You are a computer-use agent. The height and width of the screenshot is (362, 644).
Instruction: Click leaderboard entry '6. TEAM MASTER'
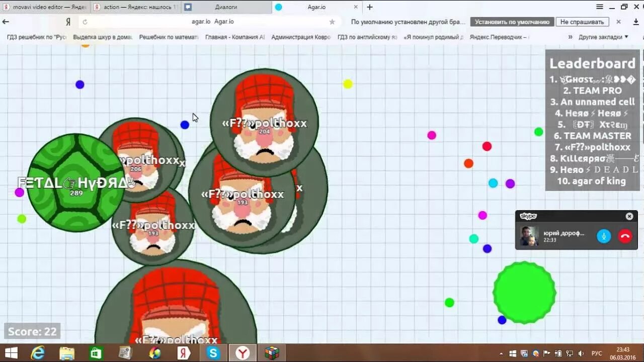(592, 136)
